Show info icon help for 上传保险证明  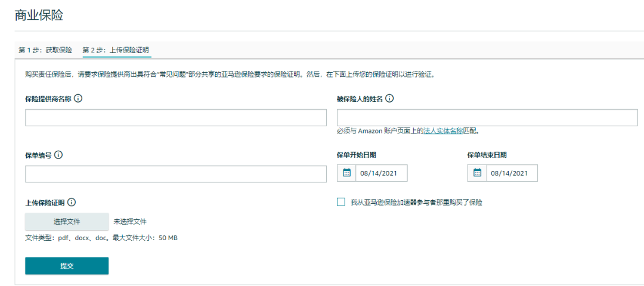[x=72, y=203]
